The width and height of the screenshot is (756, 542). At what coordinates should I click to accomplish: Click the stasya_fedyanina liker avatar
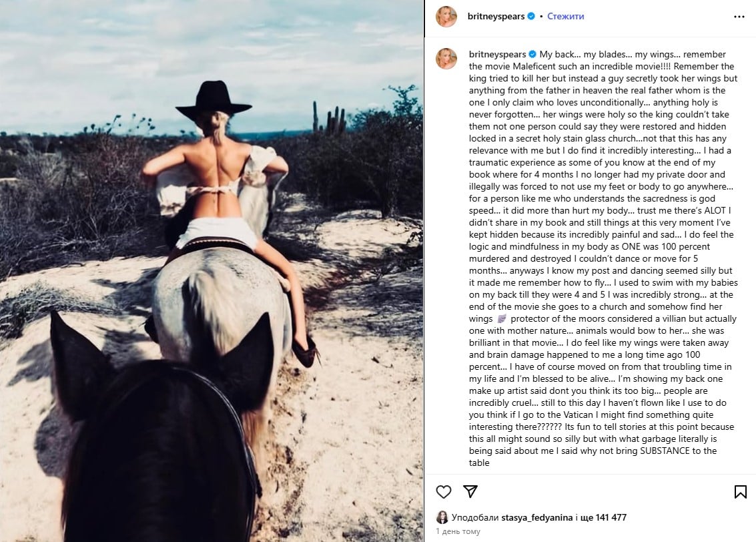[442, 517]
